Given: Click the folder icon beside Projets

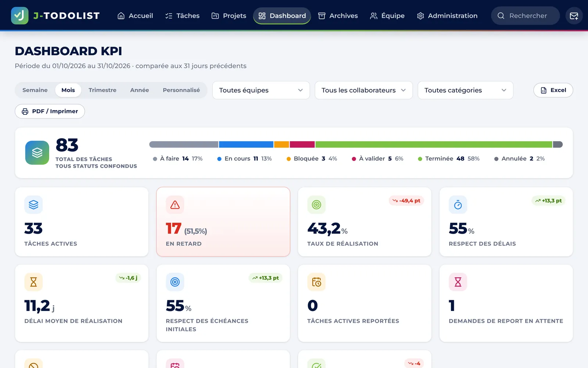Looking at the screenshot, I should pyautogui.click(x=215, y=16).
